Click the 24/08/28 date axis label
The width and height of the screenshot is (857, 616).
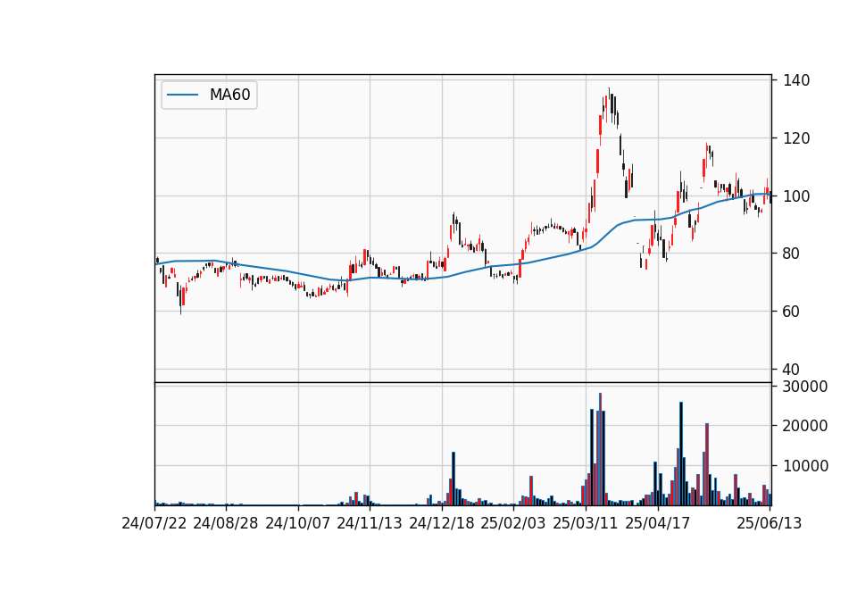[x=226, y=523]
